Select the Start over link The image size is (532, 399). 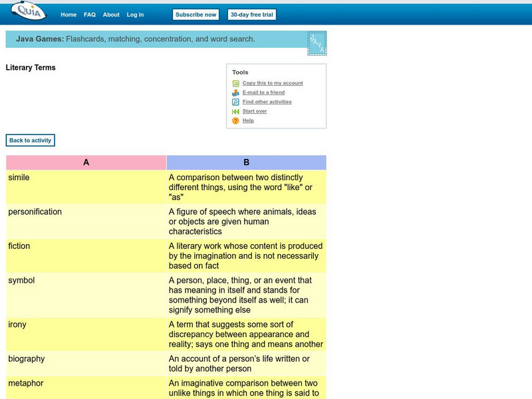coord(255,111)
